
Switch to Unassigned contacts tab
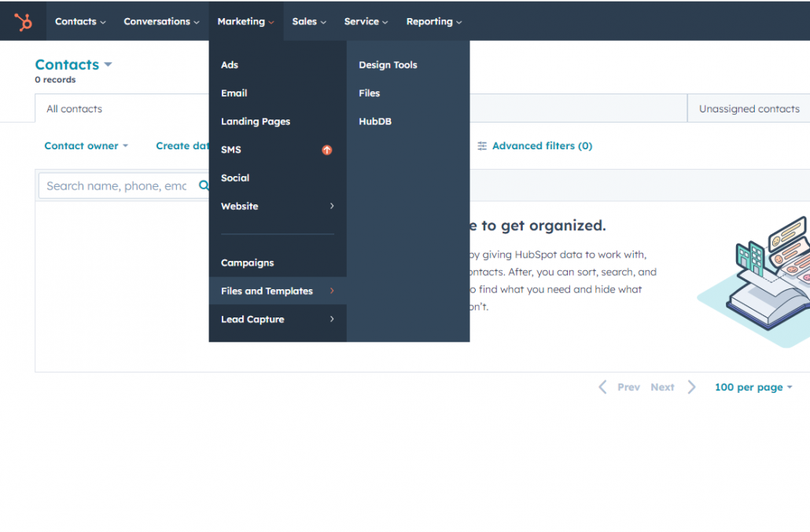tap(749, 109)
